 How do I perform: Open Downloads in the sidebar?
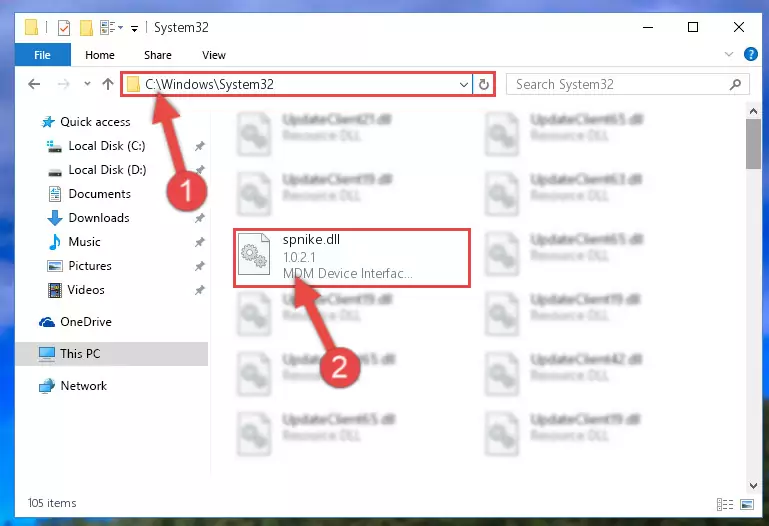pyautogui.click(x=99, y=218)
